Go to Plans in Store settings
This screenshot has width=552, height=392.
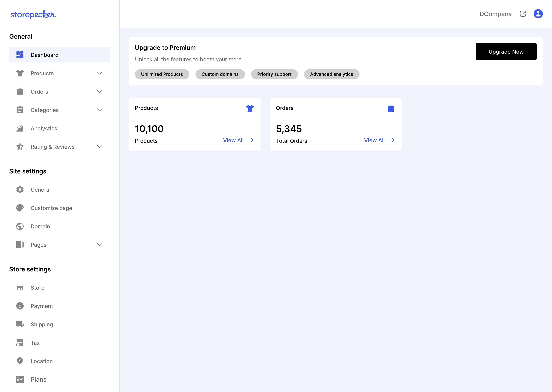click(38, 380)
